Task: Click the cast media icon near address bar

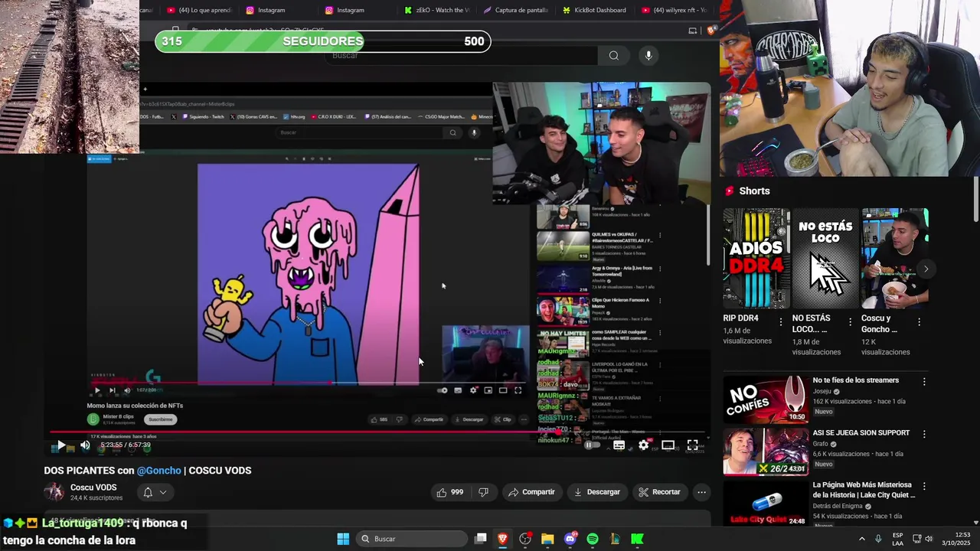Action: coord(693,31)
